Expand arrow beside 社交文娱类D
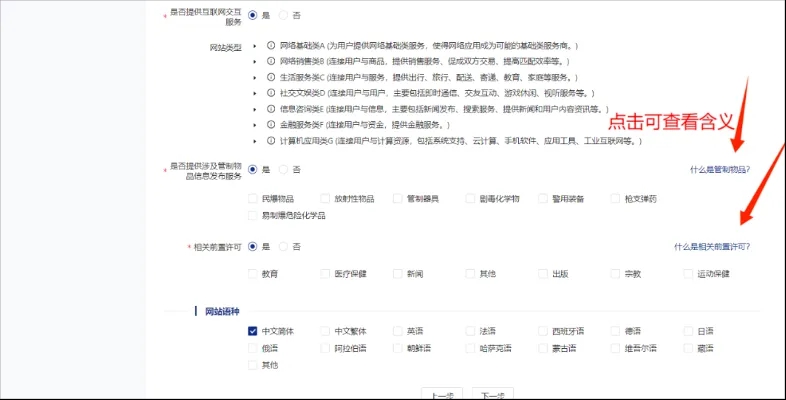 tap(252, 94)
